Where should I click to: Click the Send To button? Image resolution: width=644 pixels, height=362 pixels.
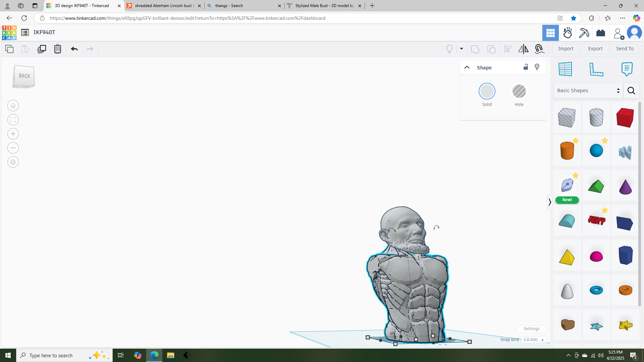[625, 49]
